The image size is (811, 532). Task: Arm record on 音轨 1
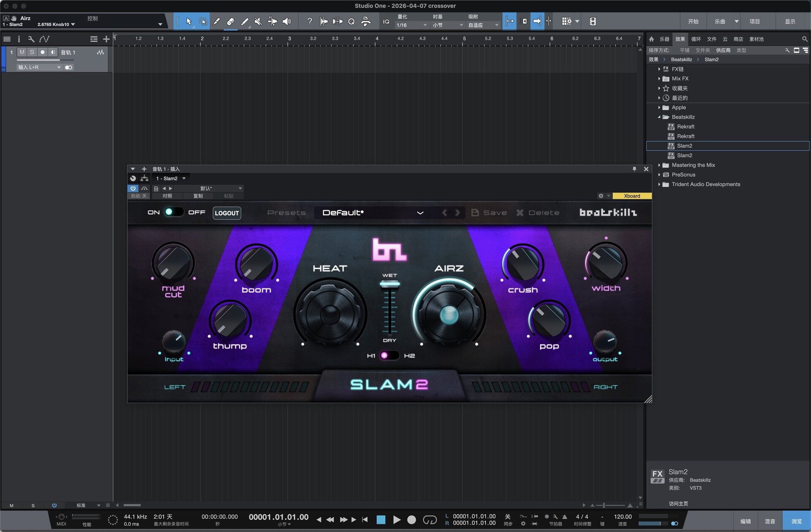point(43,52)
